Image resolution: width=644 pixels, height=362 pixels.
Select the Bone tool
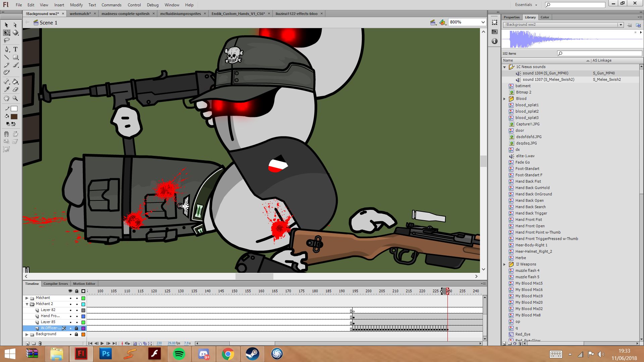(x=6, y=81)
